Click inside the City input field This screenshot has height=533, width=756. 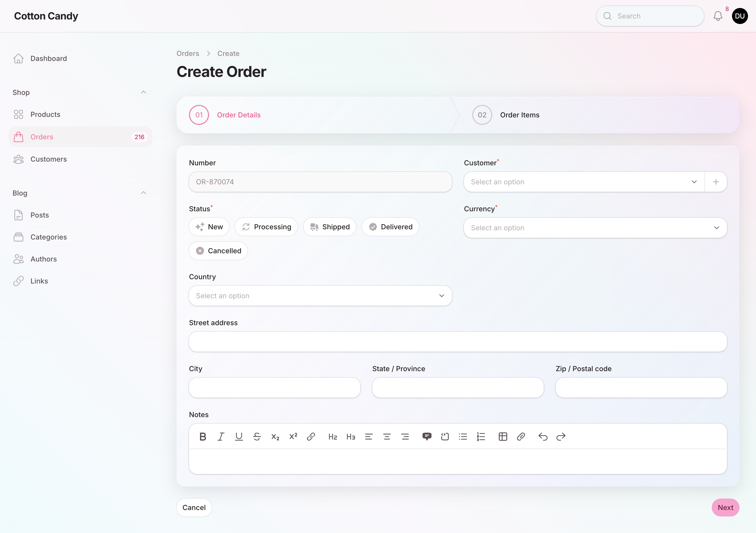coord(274,388)
